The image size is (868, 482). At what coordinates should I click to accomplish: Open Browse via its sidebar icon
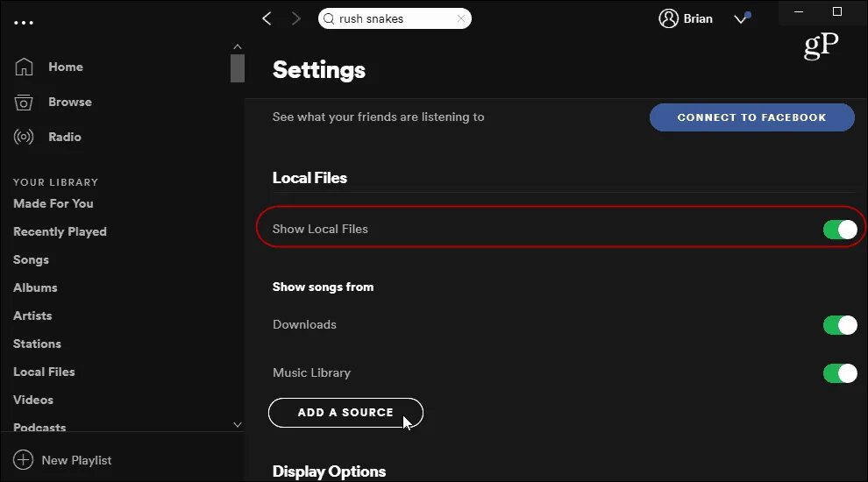pos(24,102)
